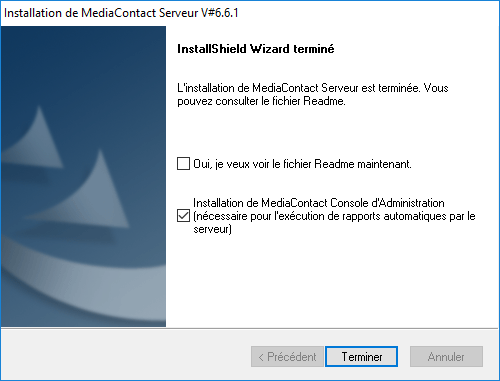Screen dimensions: 500x381
Task: Click the title bar text 'Installation de MediaContact Serveur'
Action: tap(101, 13)
